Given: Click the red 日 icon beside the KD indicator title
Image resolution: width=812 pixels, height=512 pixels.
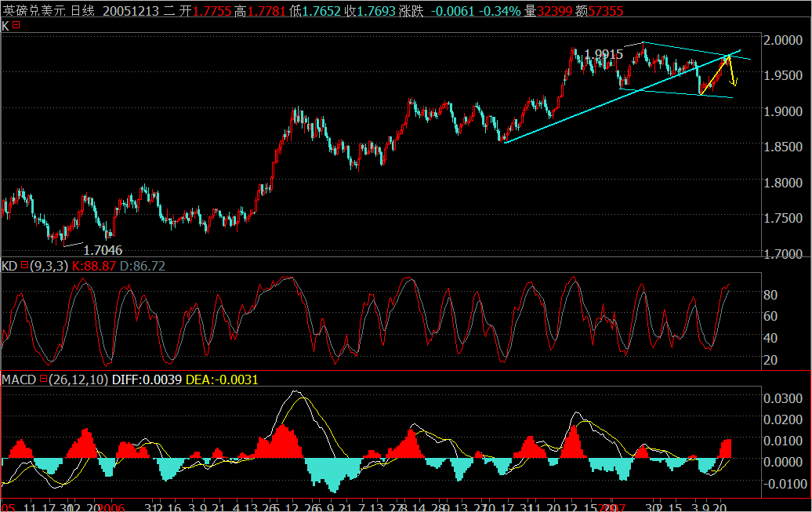Looking at the screenshot, I should [24, 267].
